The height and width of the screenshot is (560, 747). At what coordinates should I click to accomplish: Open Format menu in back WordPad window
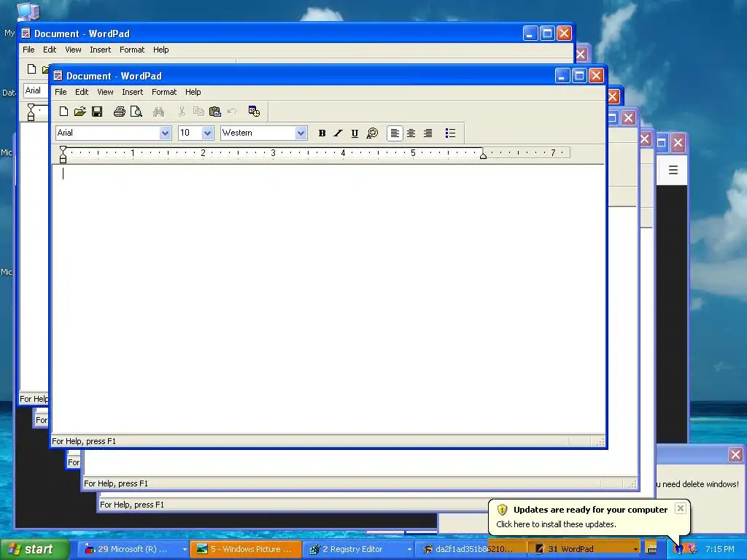click(x=132, y=50)
